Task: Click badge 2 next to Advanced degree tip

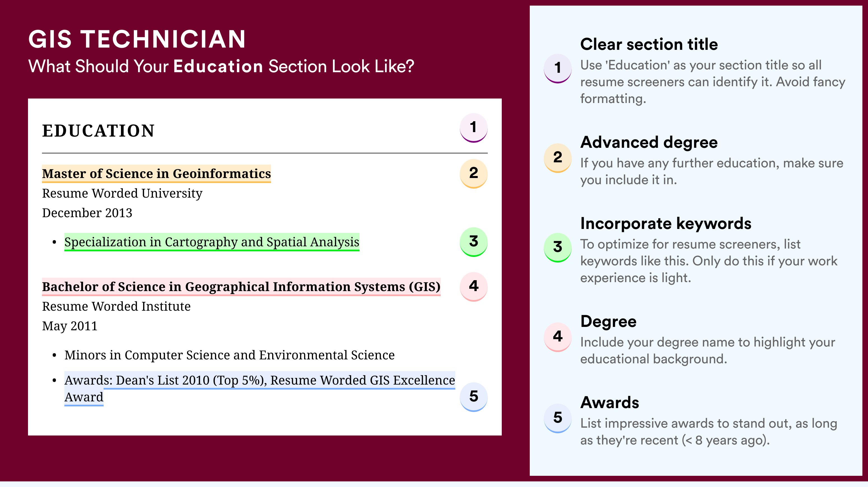Action: coord(558,158)
